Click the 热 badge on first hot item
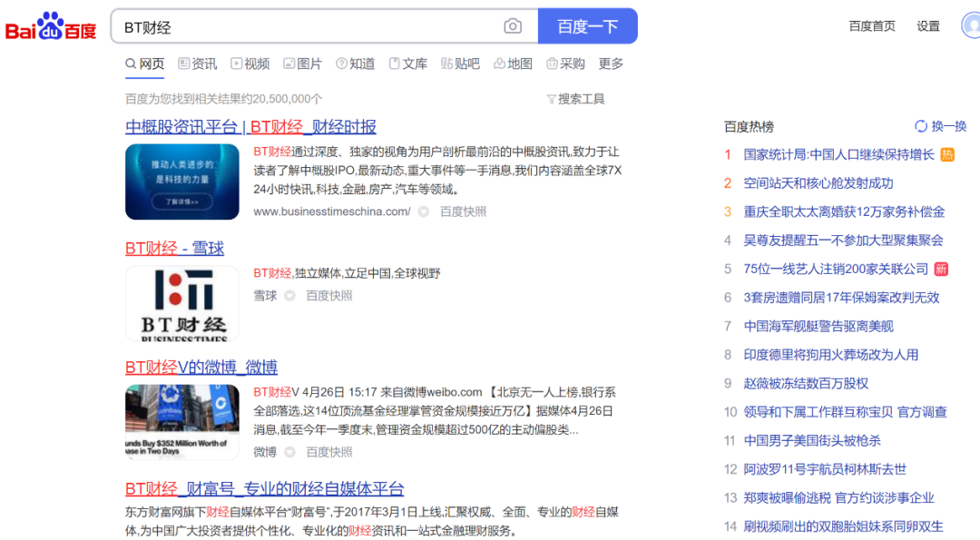This screenshot has width=980, height=540. coord(947,155)
